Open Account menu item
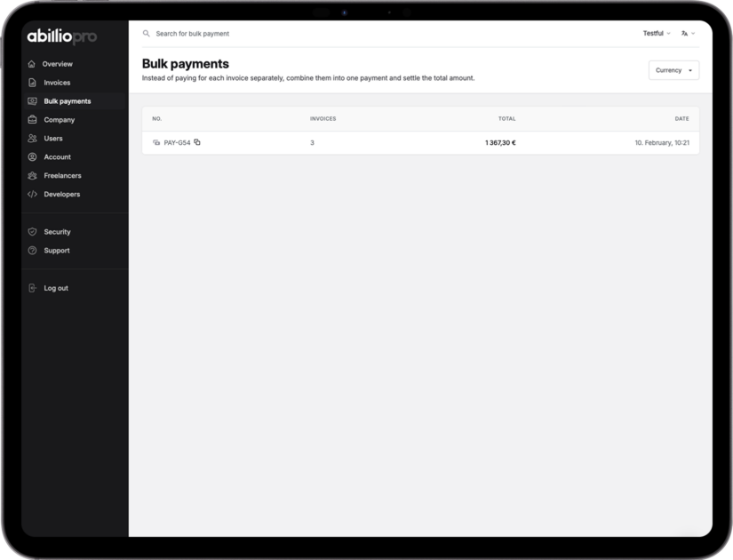Viewport: 733px width, 560px height. [58, 157]
